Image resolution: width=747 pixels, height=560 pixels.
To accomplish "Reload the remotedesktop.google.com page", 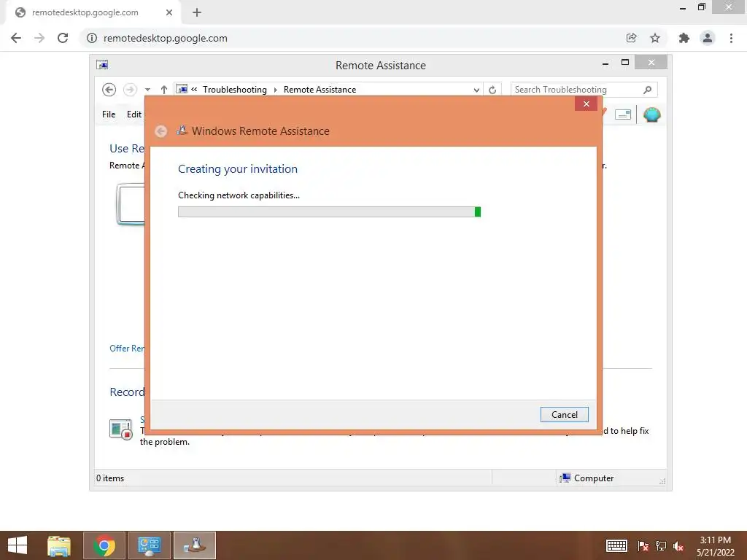I will (63, 38).
